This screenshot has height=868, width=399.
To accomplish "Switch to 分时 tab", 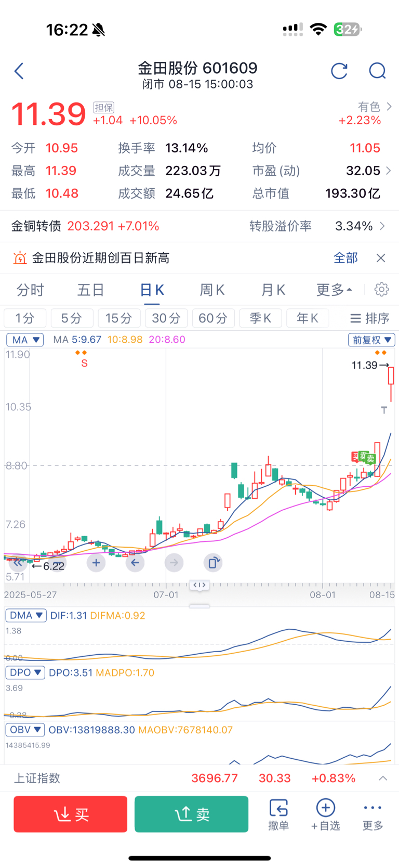I will (x=30, y=290).
